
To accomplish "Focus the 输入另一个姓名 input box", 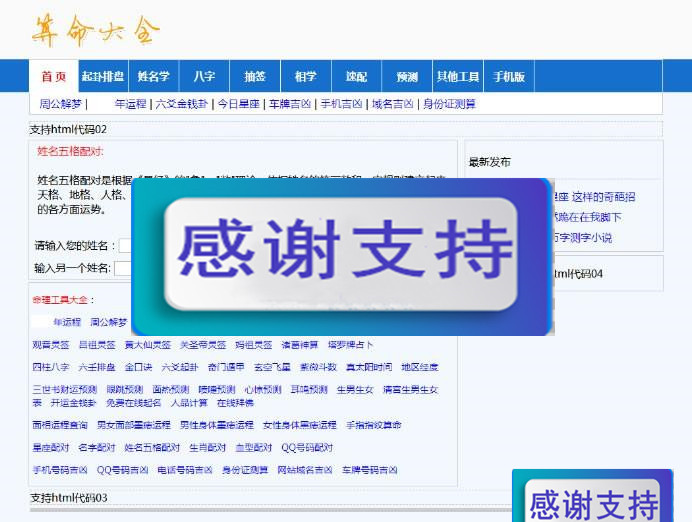I will coord(122,268).
